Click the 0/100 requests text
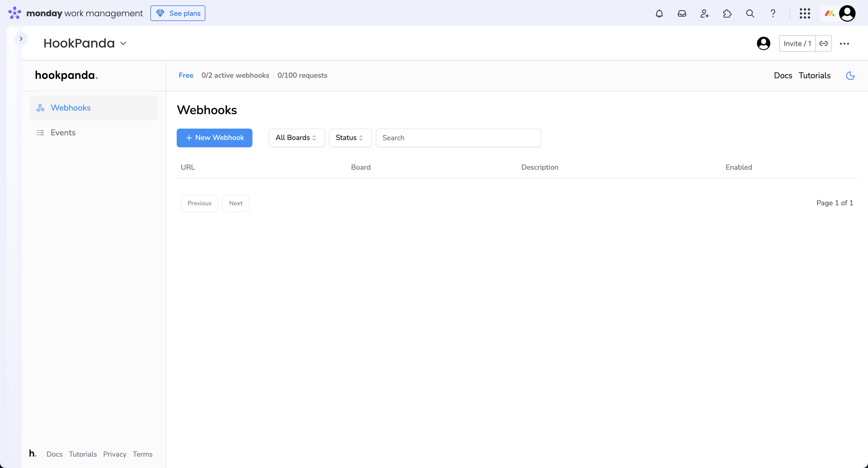 [302, 75]
